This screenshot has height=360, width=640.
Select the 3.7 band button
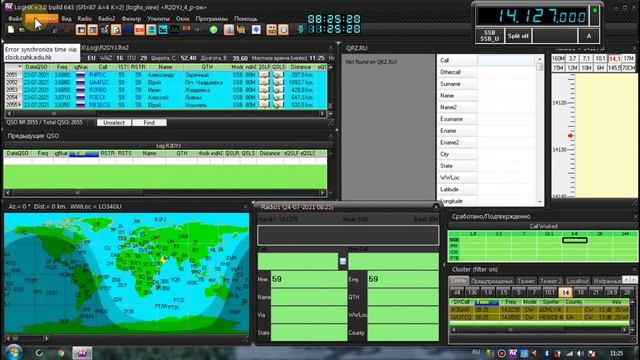click(573, 59)
